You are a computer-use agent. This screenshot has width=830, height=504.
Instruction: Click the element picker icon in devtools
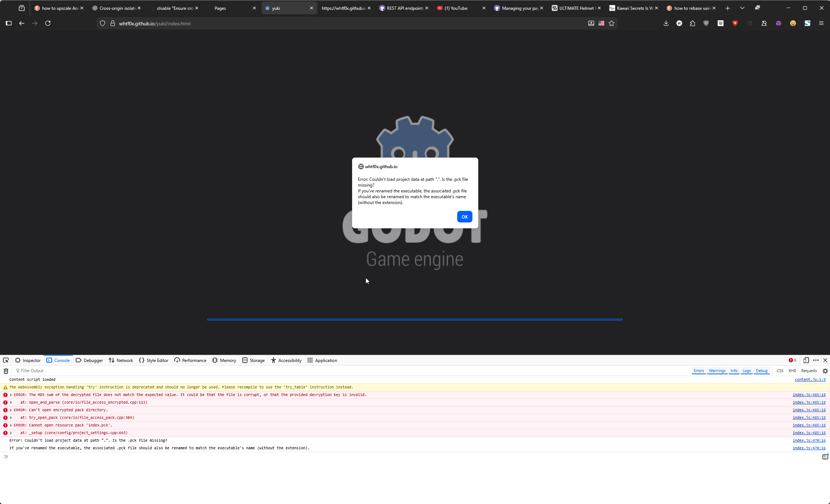pos(6,360)
